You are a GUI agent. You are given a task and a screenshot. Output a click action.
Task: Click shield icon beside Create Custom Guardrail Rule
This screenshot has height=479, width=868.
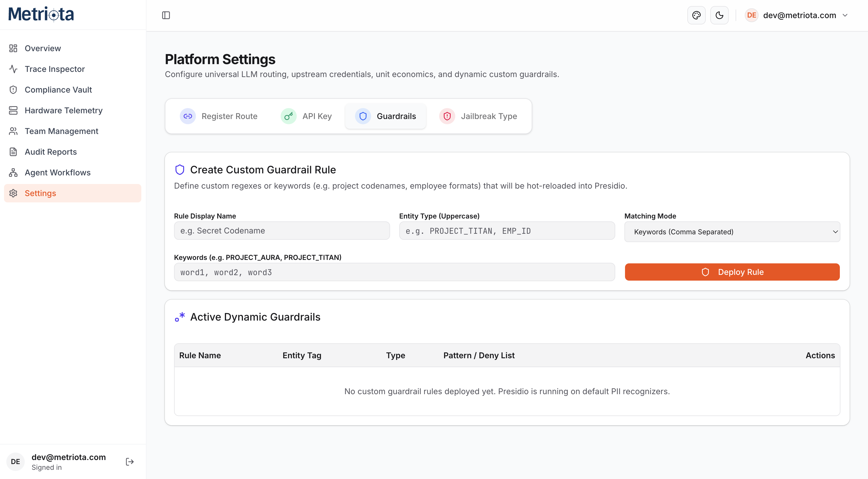180,170
